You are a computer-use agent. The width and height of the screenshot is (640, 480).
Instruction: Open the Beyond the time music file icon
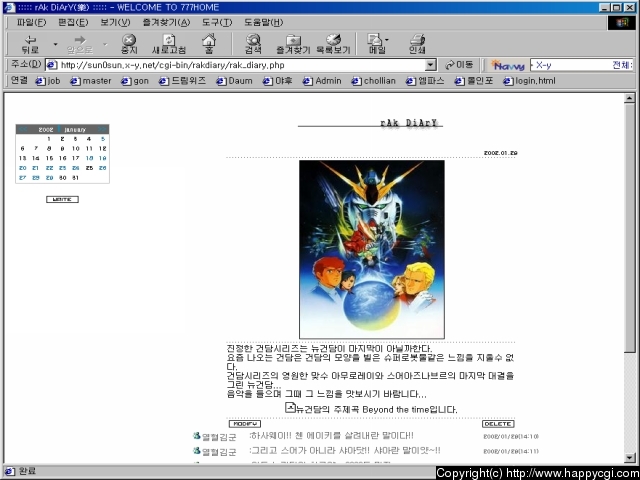point(290,407)
